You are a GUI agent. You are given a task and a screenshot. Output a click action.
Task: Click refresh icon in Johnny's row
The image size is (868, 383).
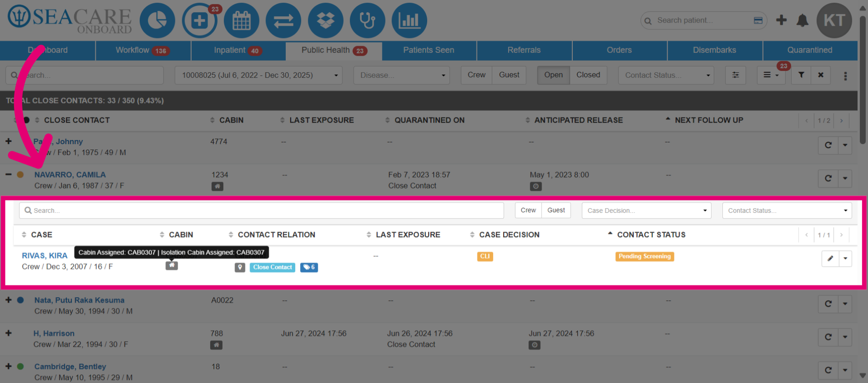tap(828, 145)
